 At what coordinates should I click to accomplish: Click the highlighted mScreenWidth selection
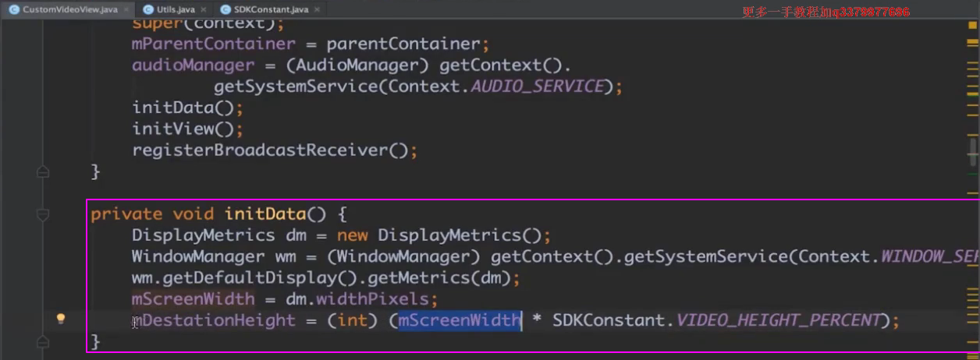pos(459,320)
